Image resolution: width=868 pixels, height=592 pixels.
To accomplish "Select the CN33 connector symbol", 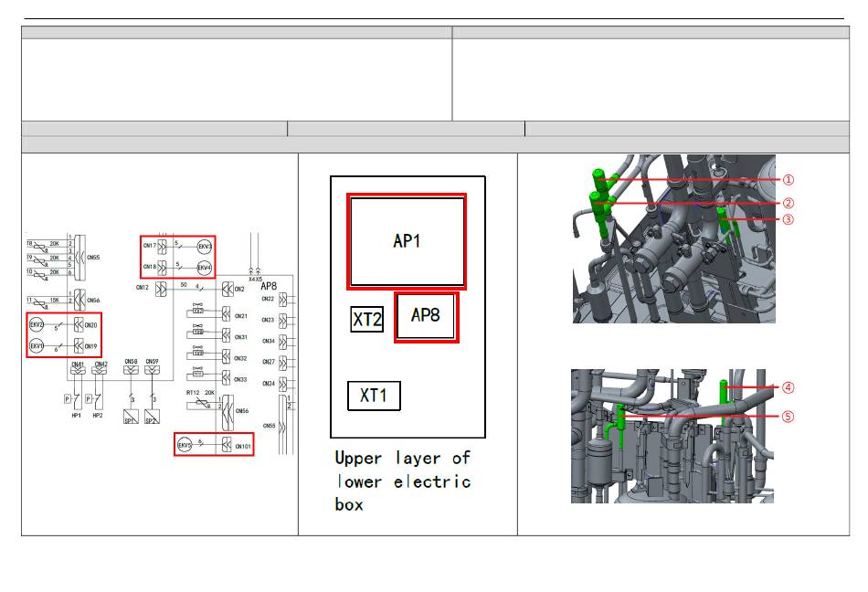I will coord(226,378).
